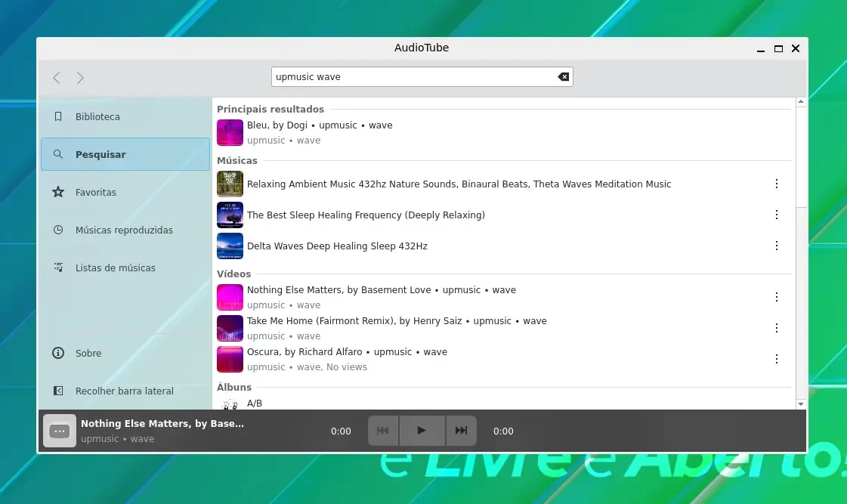Open Biblioteca in the sidebar
This screenshot has height=504, width=847.
pos(125,116)
